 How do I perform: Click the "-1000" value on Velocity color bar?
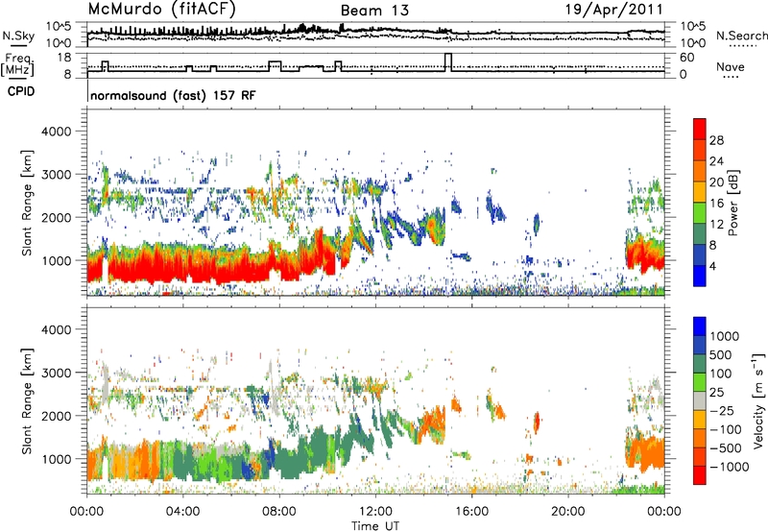[x=729, y=467]
